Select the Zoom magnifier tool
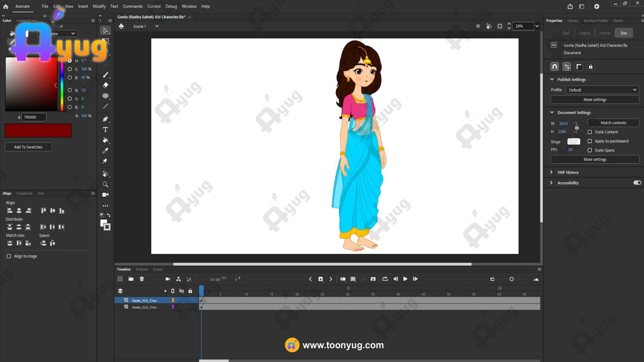Screen dimensions: 644x362 [x=105, y=184]
